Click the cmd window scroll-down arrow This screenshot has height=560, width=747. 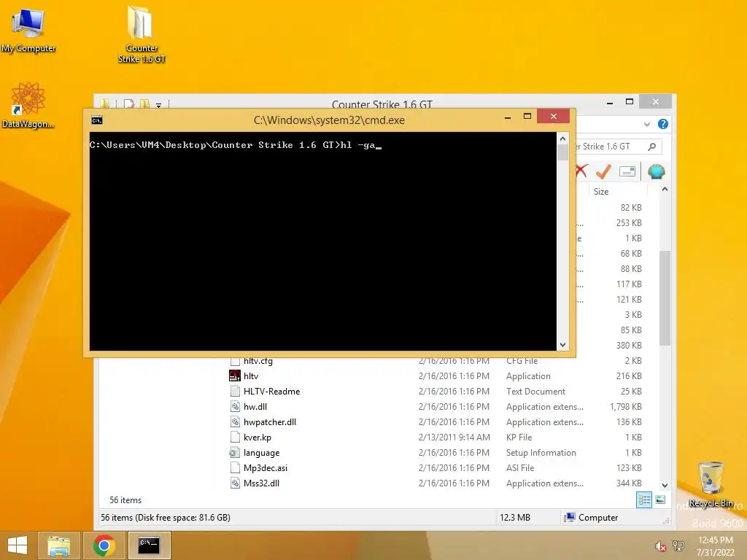coord(562,345)
